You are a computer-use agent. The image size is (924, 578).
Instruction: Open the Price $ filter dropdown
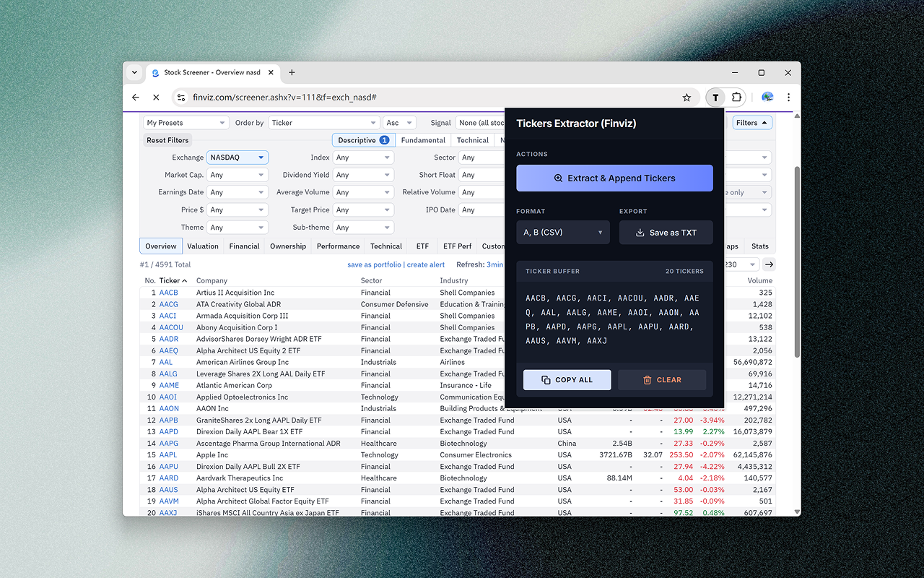(237, 210)
